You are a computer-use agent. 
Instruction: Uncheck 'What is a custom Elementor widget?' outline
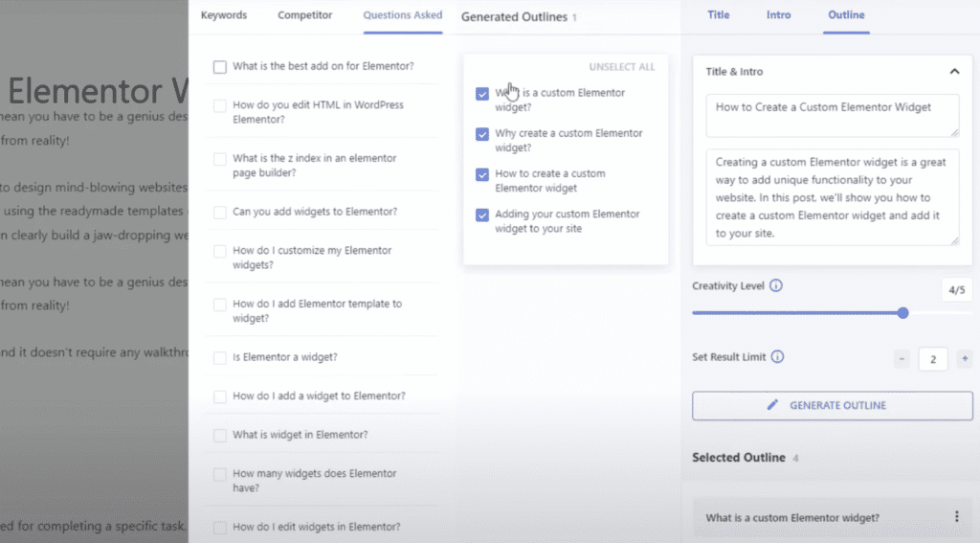coord(482,94)
